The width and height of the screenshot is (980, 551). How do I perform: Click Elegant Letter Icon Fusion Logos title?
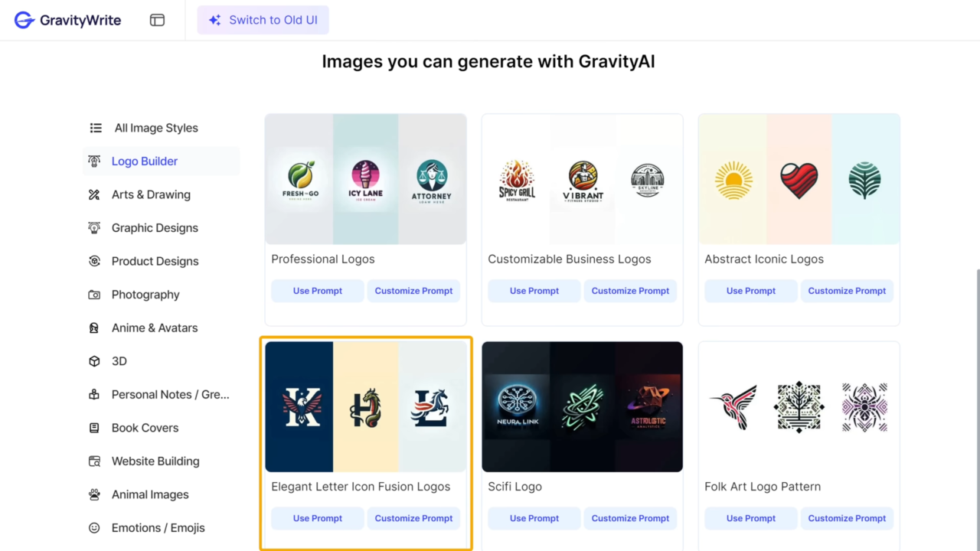click(x=361, y=487)
